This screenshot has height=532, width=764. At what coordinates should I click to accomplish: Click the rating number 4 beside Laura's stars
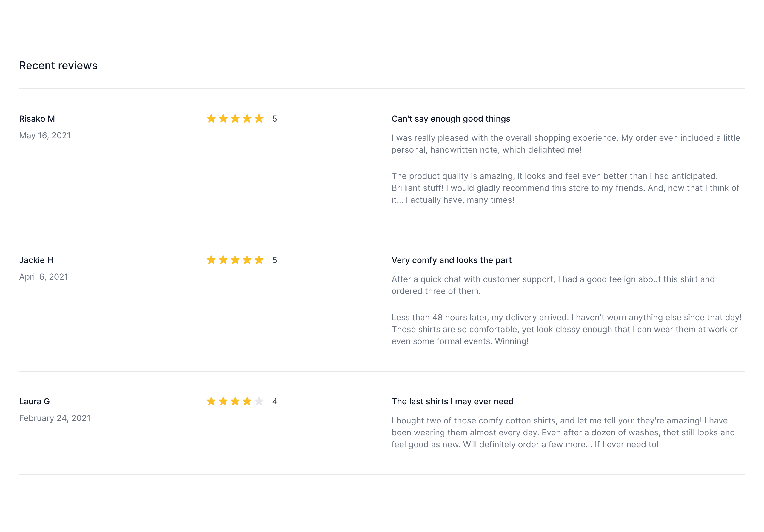[x=275, y=401]
